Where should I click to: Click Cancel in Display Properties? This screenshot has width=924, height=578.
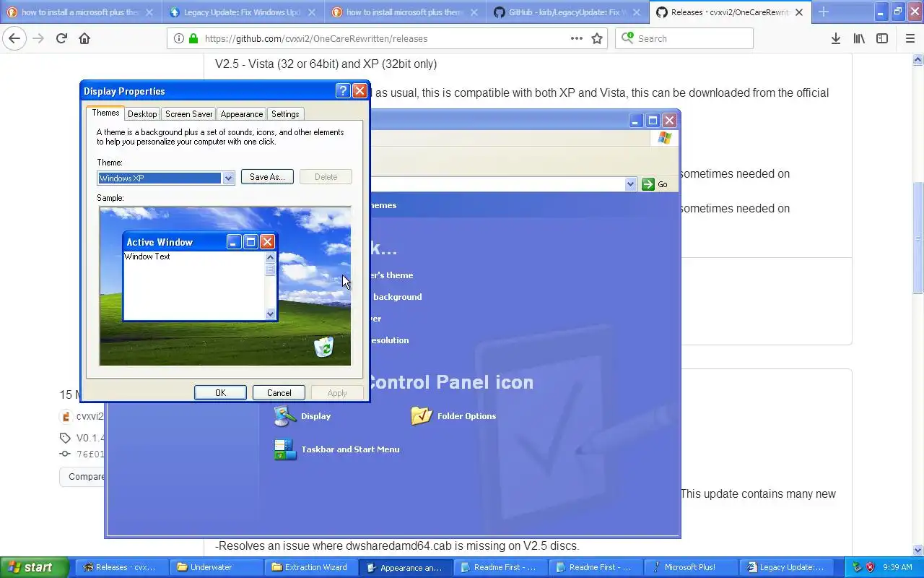[279, 393]
